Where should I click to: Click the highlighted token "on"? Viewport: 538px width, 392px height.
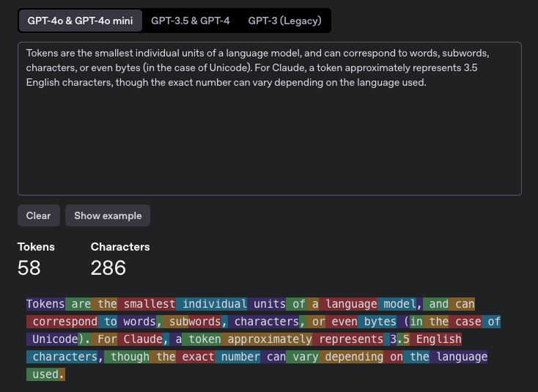[x=393, y=356]
